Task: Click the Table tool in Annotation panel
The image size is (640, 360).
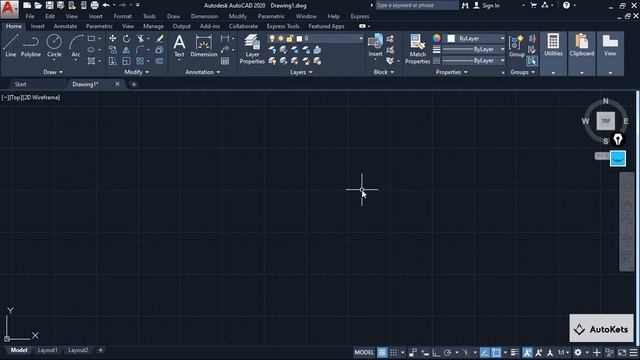Action: pyautogui.click(x=225, y=61)
